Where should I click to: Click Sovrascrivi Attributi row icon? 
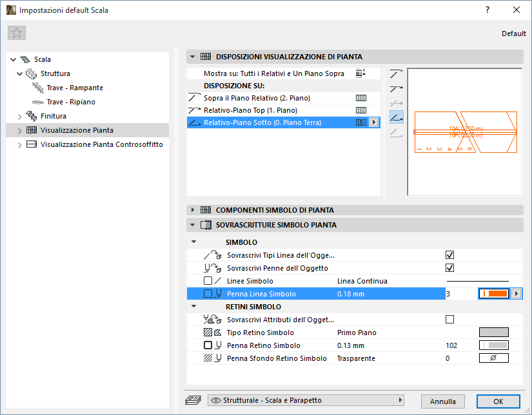pos(212,320)
